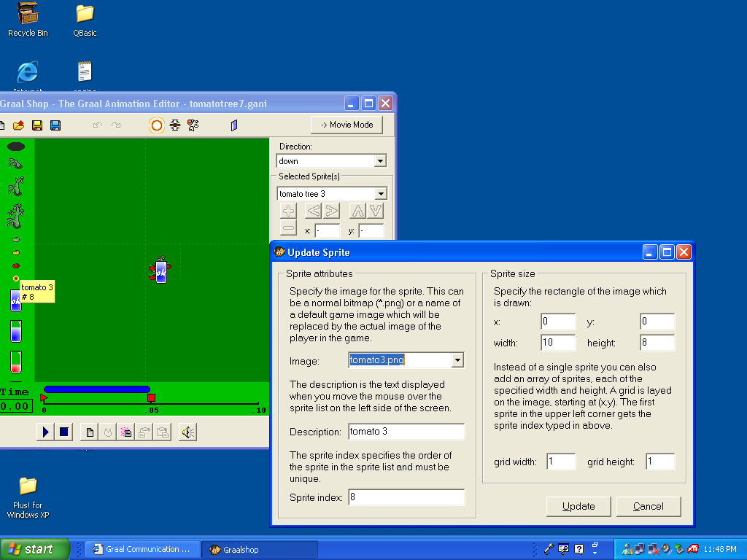The height and width of the screenshot is (560, 747).
Task: Click Cancel in Update Sprite dialog
Action: (648, 506)
